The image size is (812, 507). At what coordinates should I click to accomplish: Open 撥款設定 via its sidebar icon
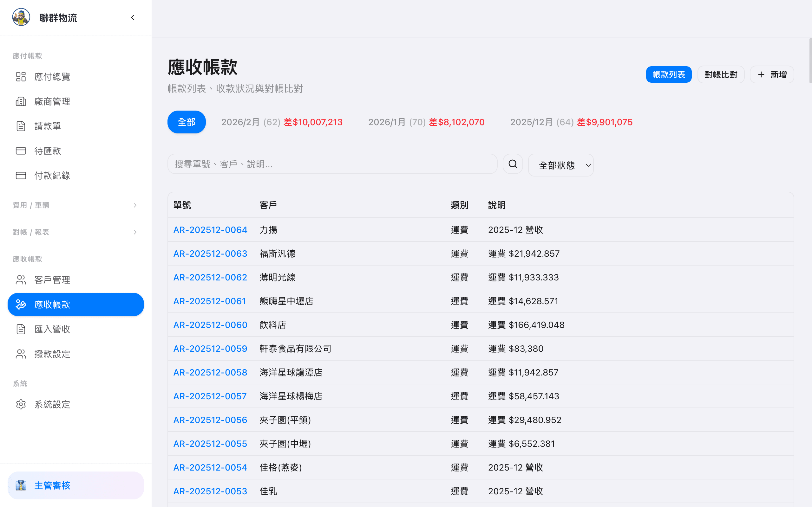(21, 354)
